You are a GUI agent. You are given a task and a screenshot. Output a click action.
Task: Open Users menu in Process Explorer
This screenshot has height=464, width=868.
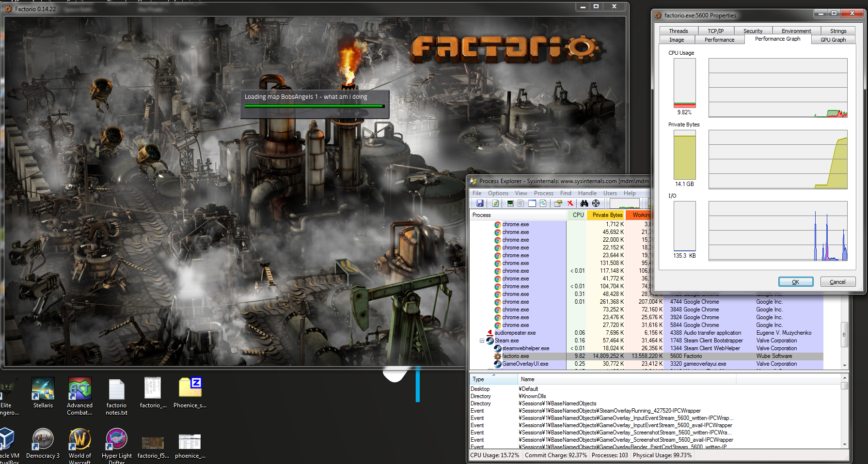[x=610, y=193]
